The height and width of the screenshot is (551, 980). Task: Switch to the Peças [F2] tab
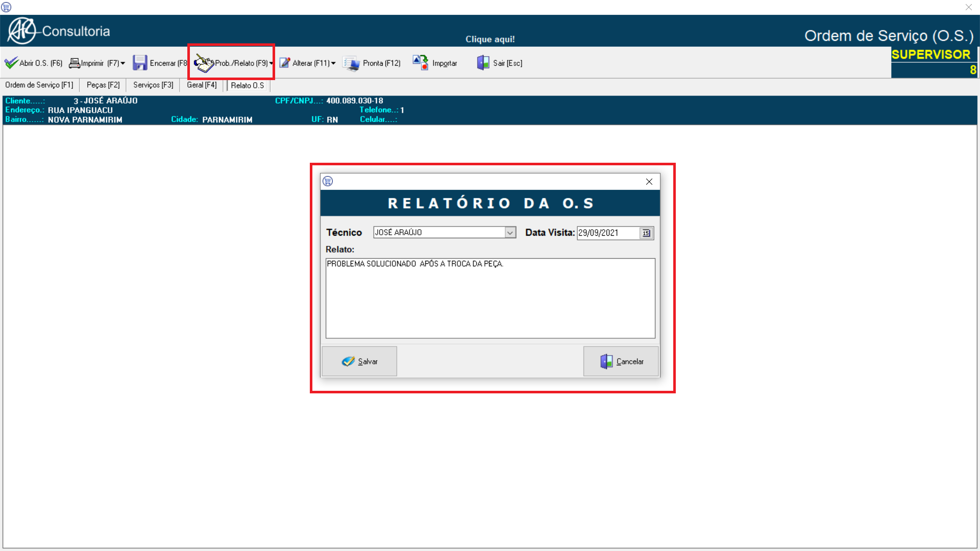[103, 85]
